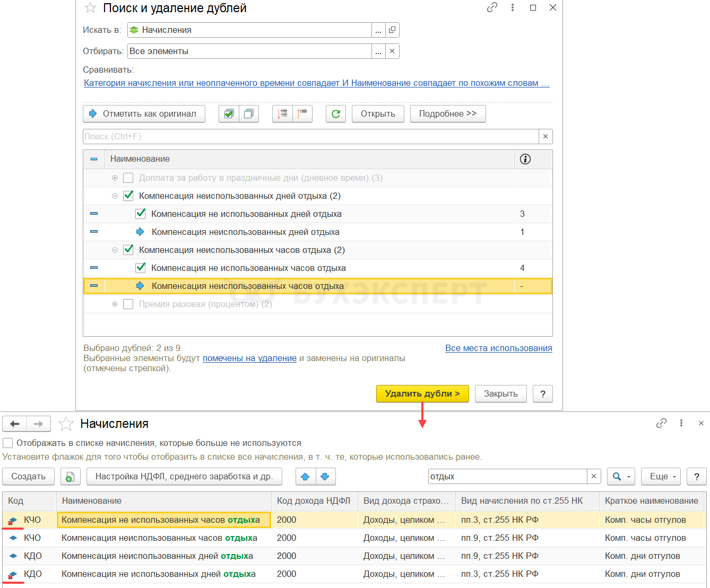
Task: Open the 'Еще' dropdown menu
Action: tap(661, 477)
